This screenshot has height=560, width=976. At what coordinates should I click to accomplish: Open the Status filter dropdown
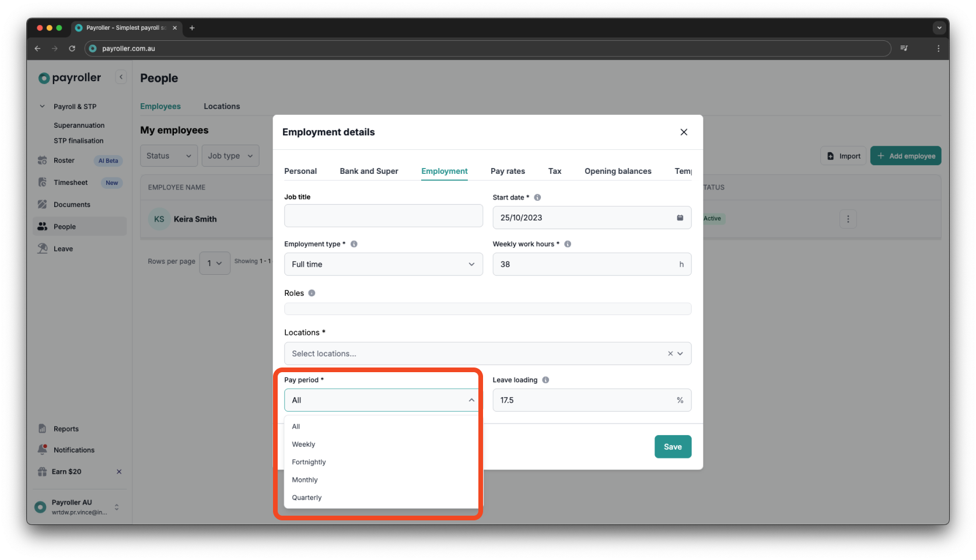coord(168,156)
